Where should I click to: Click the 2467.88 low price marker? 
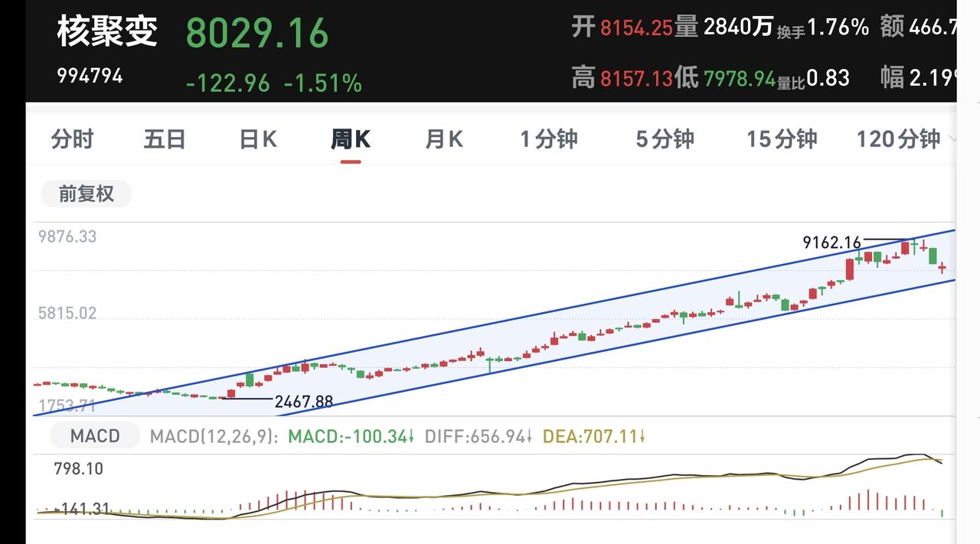tap(304, 401)
